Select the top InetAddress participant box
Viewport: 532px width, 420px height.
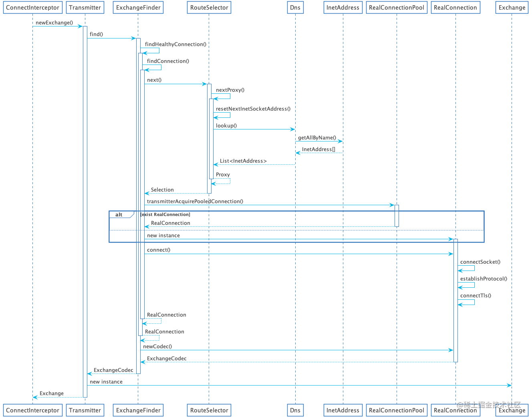point(343,8)
